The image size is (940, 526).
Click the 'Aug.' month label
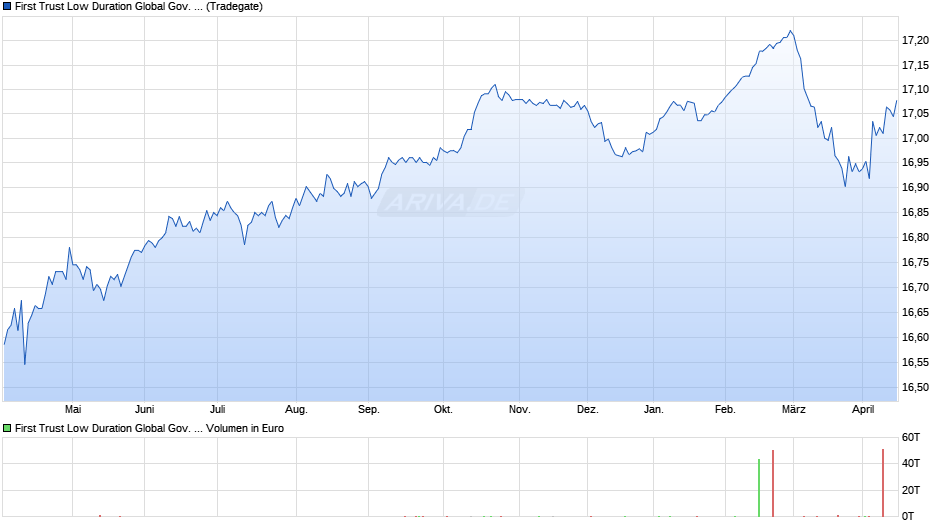(296, 409)
